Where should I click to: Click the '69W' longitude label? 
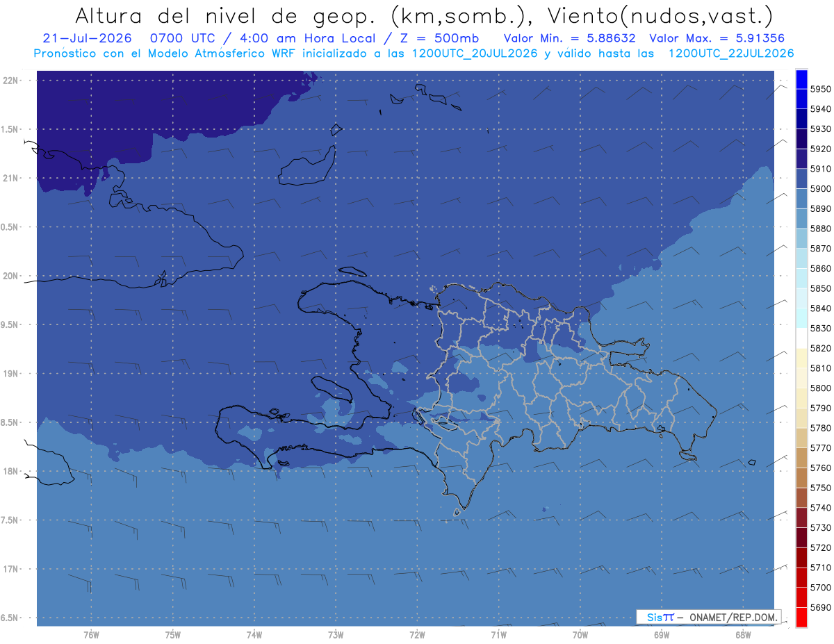point(662,635)
